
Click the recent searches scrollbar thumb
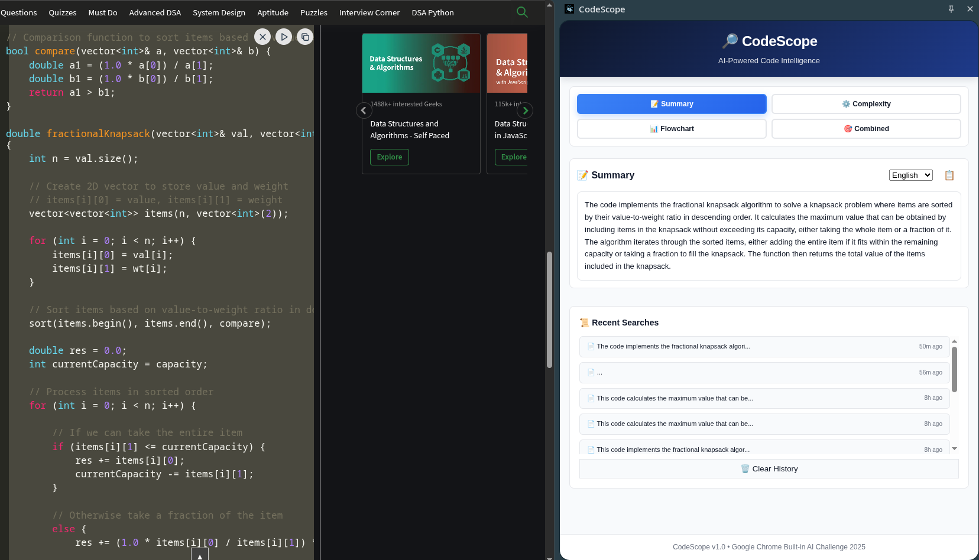point(954,369)
